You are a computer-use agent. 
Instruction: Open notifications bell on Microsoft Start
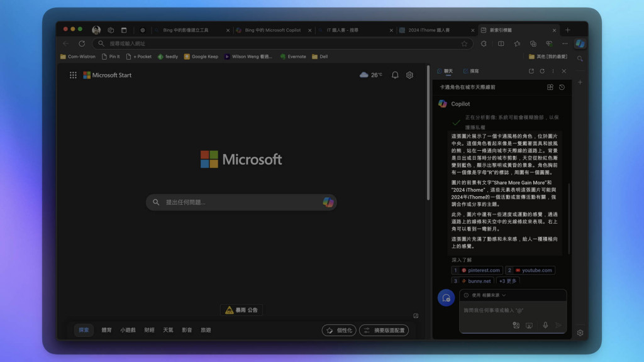click(x=395, y=75)
